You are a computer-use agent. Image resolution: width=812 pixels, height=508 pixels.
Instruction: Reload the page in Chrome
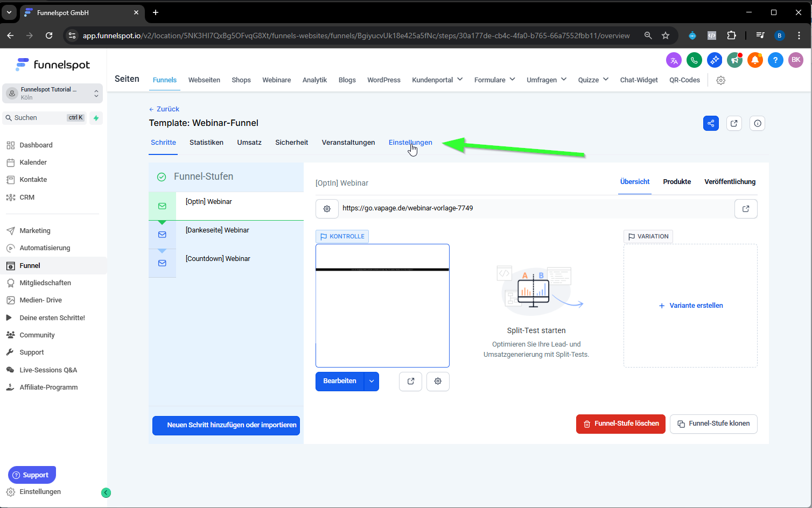49,36
